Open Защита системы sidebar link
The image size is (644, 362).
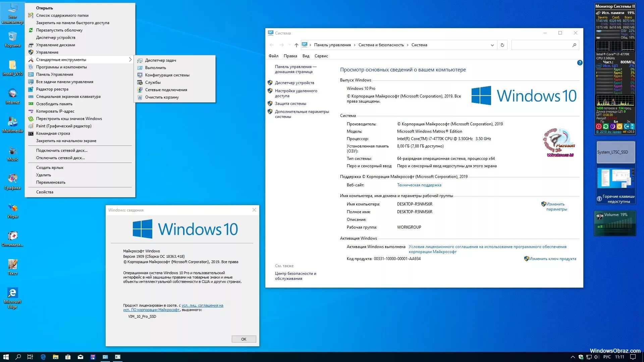(x=290, y=104)
